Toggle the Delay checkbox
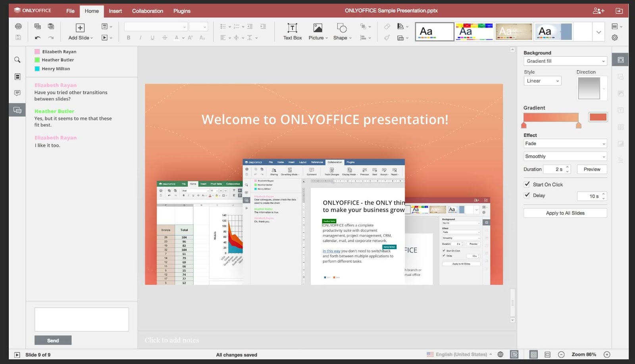The width and height of the screenshot is (635, 364). coord(527,195)
